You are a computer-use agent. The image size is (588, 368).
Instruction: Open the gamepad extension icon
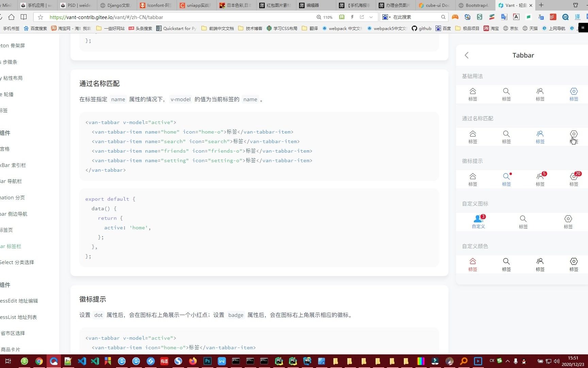point(455,17)
